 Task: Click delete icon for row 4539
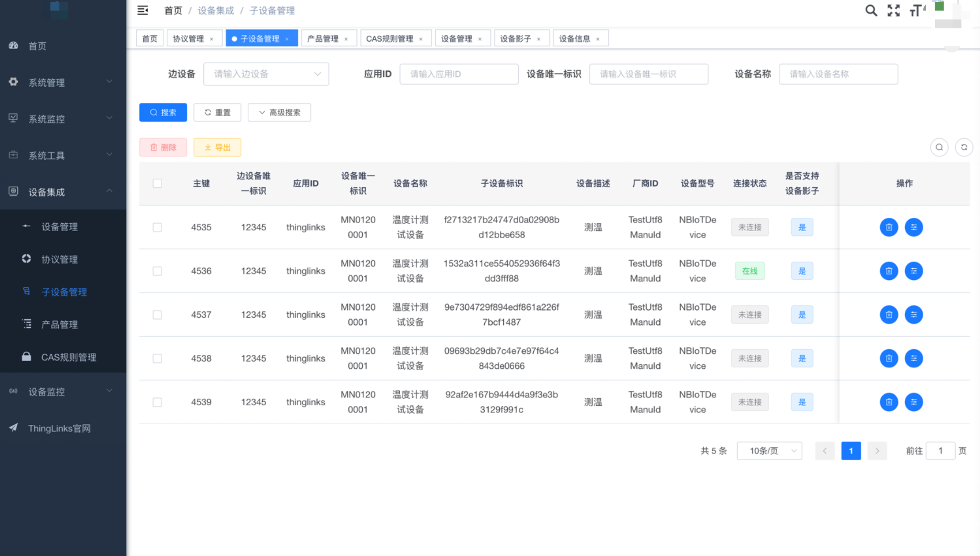click(888, 402)
